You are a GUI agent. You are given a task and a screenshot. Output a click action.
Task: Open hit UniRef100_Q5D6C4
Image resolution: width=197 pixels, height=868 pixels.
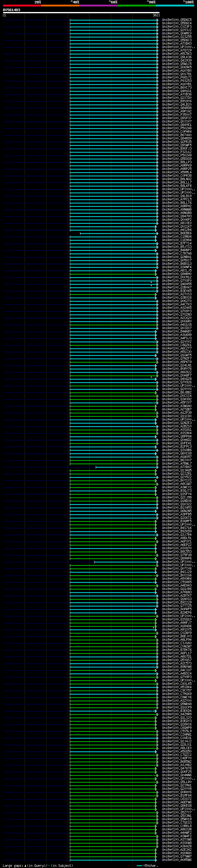click(177, 23)
